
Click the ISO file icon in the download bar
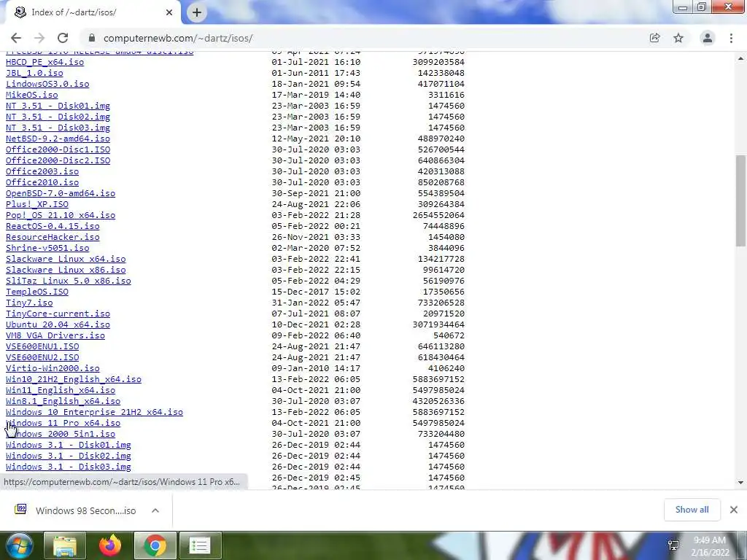tap(20, 510)
